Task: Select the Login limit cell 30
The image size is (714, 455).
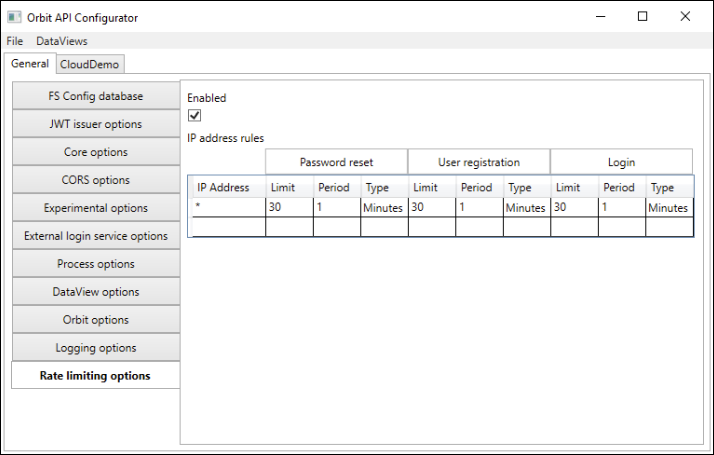Action: coord(575,207)
